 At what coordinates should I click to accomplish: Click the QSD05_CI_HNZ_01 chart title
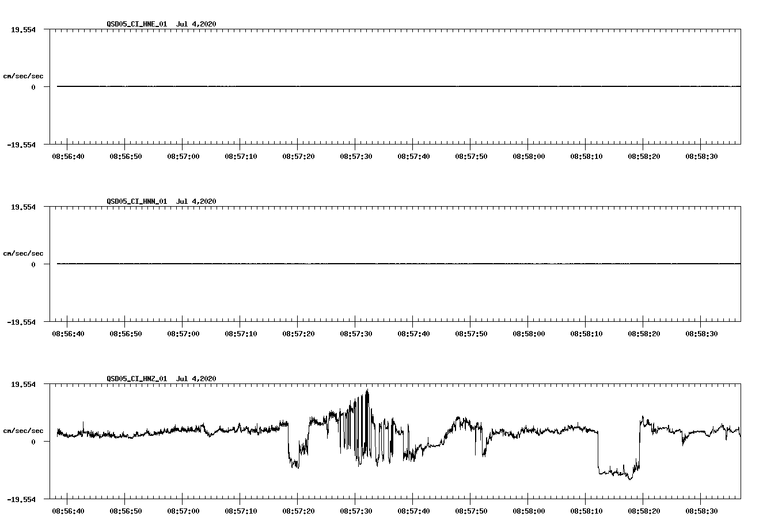click(161, 378)
